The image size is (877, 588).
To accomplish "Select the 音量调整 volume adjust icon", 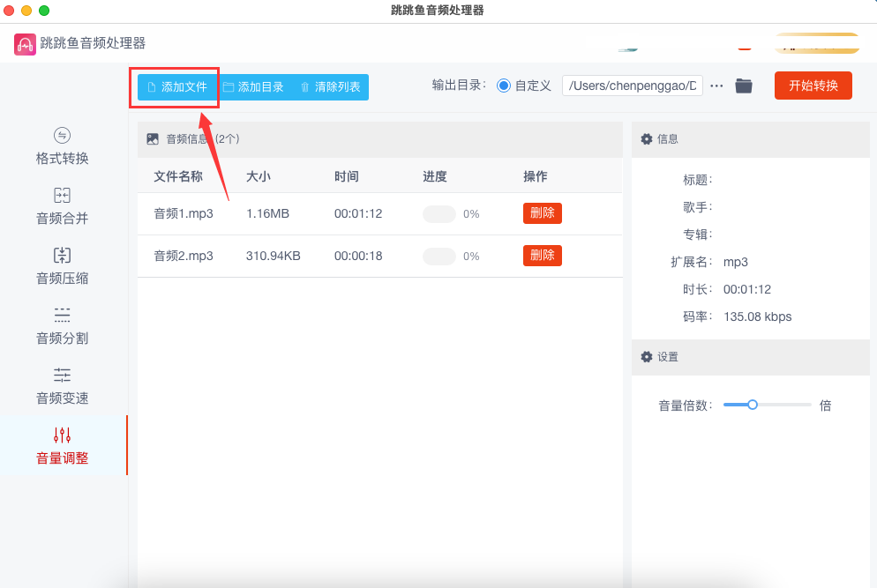I will pyautogui.click(x=62, y=435).
